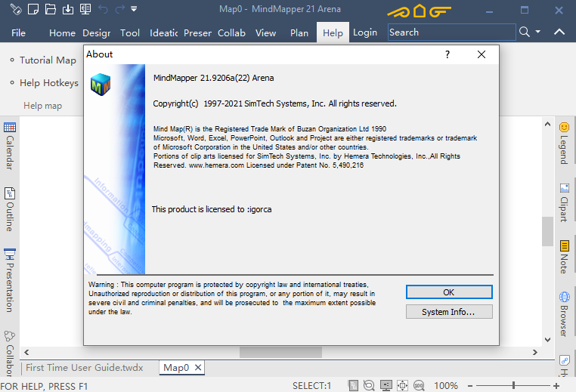Screen dimensions: 576x392
Task: Close the About dialog with X
Action: click(x=482, y=54)
